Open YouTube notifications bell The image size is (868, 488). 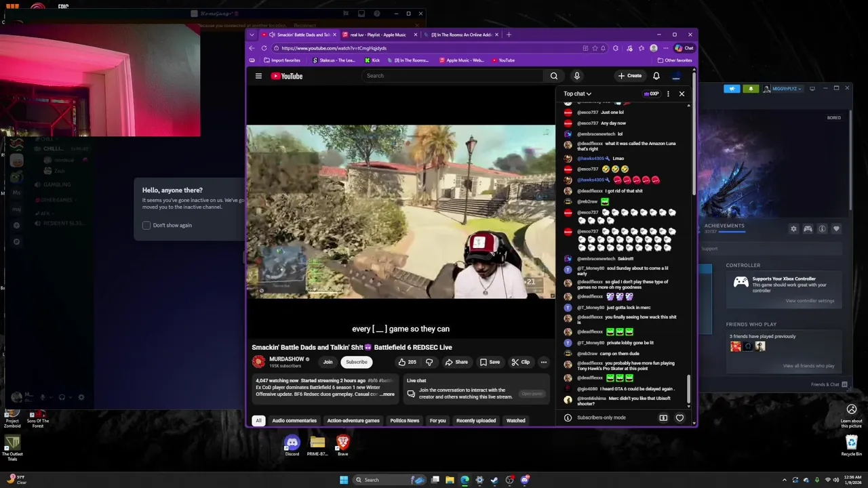[656, 76]
